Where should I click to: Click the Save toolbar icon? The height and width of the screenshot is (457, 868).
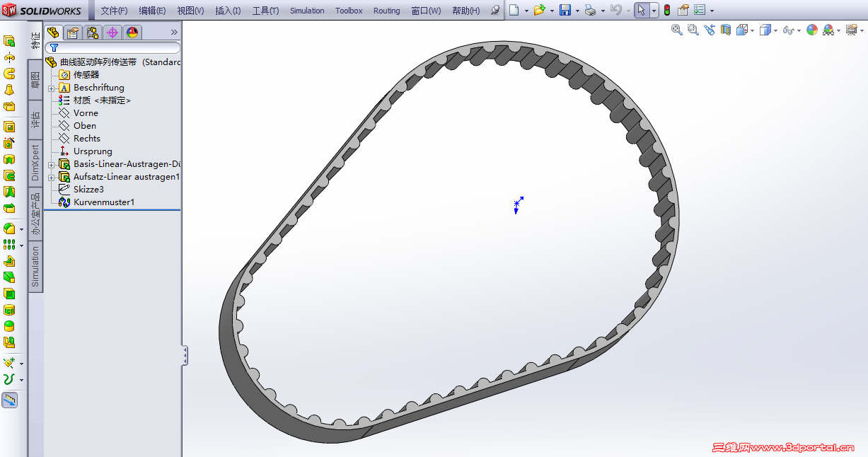coord(565,10)
